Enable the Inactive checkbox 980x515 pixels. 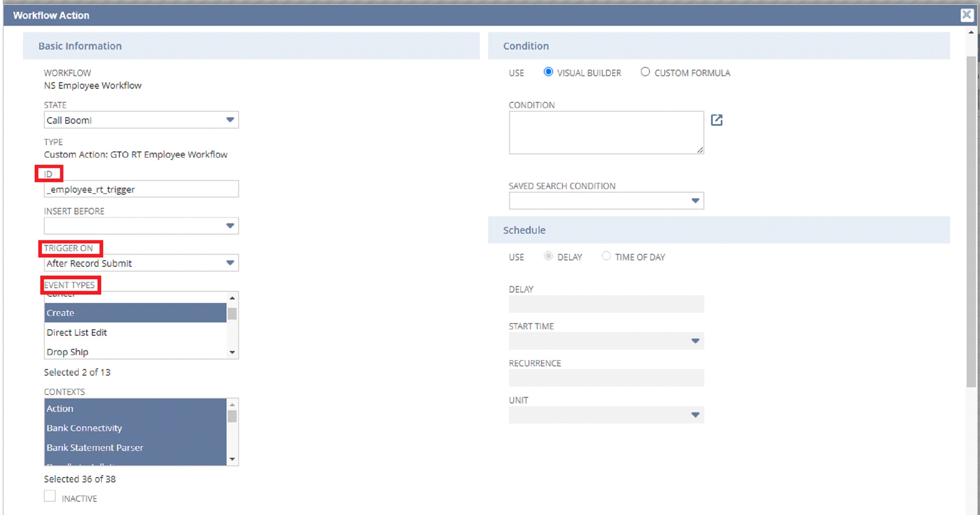click(x=50, y=496)
